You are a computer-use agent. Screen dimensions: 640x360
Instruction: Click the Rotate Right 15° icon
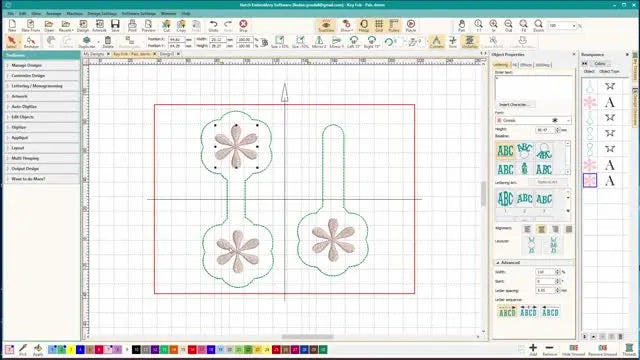tap(371, 42)
